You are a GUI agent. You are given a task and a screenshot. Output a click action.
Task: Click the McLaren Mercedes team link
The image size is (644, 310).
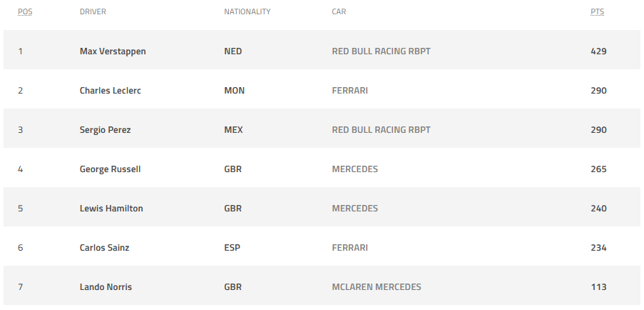(377, 287)
